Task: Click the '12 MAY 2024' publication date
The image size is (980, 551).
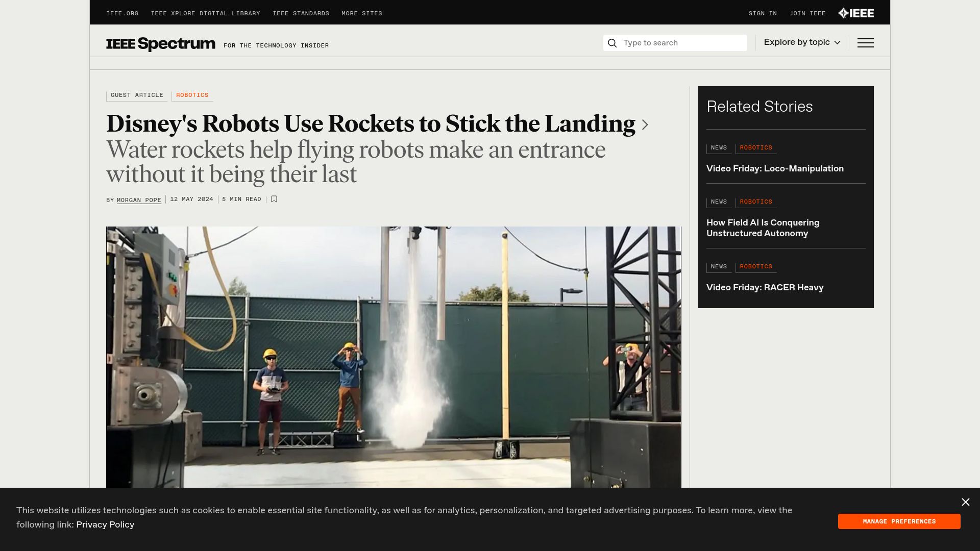Action: pyautogui.click(x=191, y=199)
